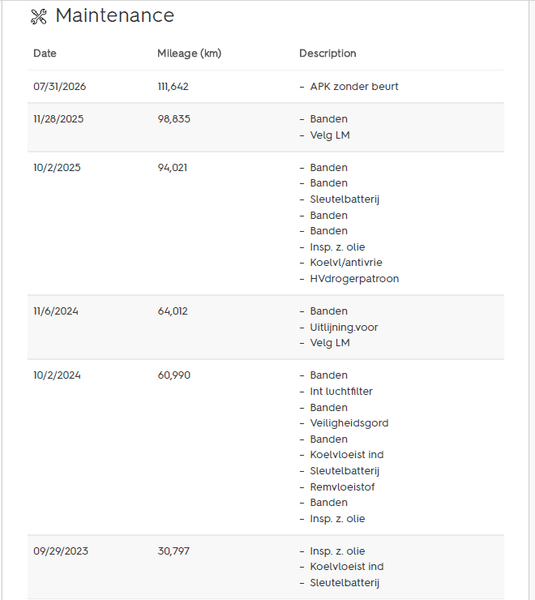Select the Date column header
This screenshot has height=600, width=535.
coord(45,53)
